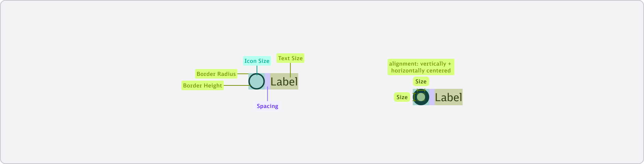Select the Border Radius annotation tag
The width and height of the screenshot is (644, 164).
(216, 74)
